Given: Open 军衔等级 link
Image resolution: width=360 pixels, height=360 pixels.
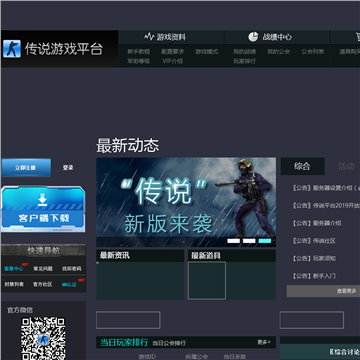Looking at the screenshot, I should pyautogui.click(x=139, y=61).
